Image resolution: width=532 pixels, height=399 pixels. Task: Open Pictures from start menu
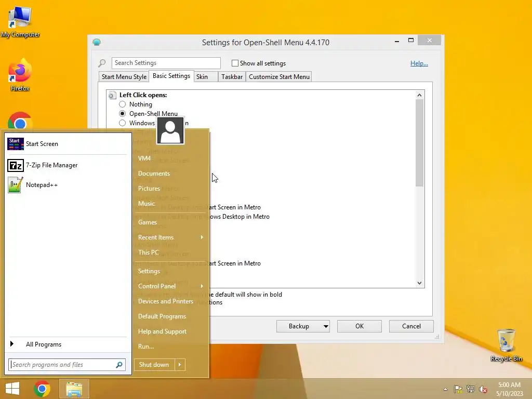(149, 188)
